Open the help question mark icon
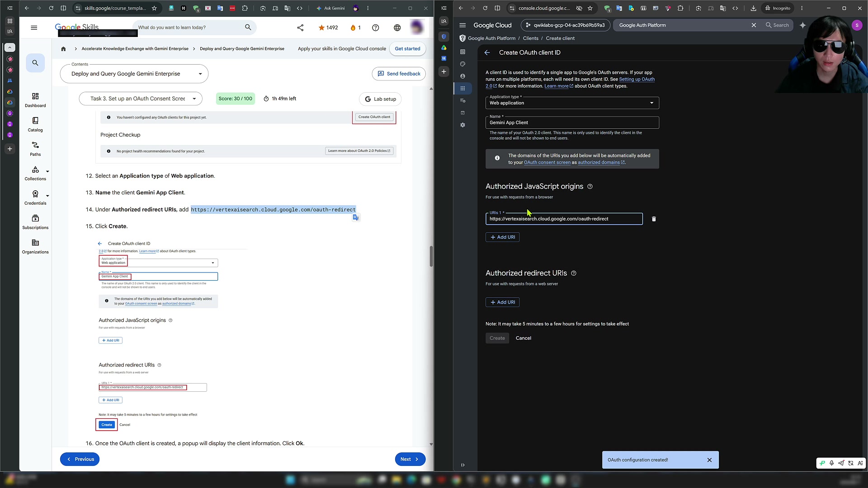This screenshot has height=488, width=868. [x=375, y=28]
